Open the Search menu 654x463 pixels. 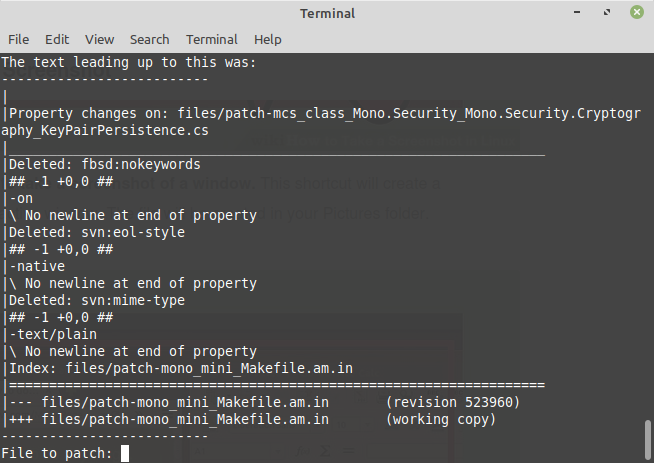[149, 40]
